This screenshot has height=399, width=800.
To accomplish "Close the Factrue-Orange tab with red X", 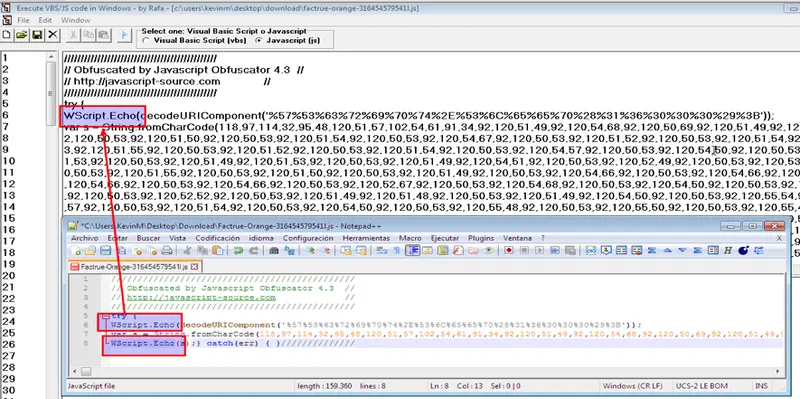I will click(x=194, y=267).
